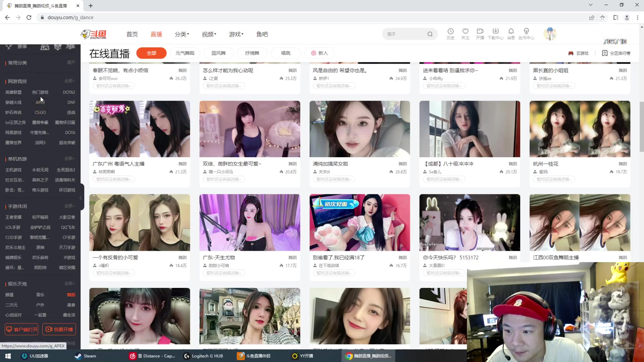Click the 开播 camera icon
The width and height of the screenshot is (644, 362).
coord(480,34)
